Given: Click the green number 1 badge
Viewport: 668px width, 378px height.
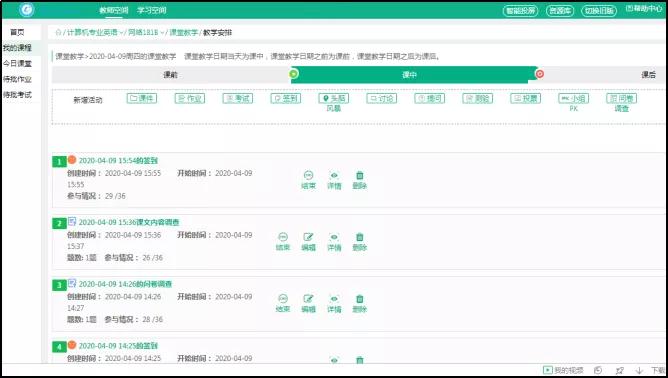Looking at the screenshot, I should click(59, 162).
